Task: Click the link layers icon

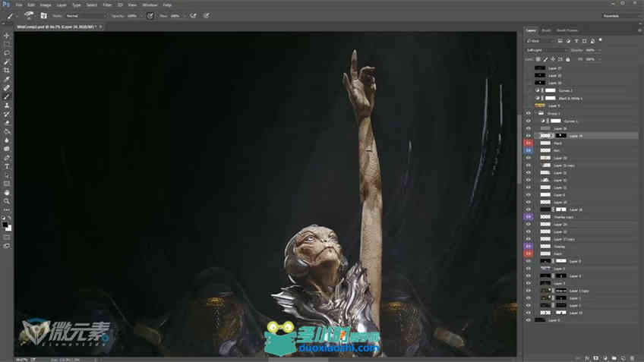Action: tap(578, 358)
